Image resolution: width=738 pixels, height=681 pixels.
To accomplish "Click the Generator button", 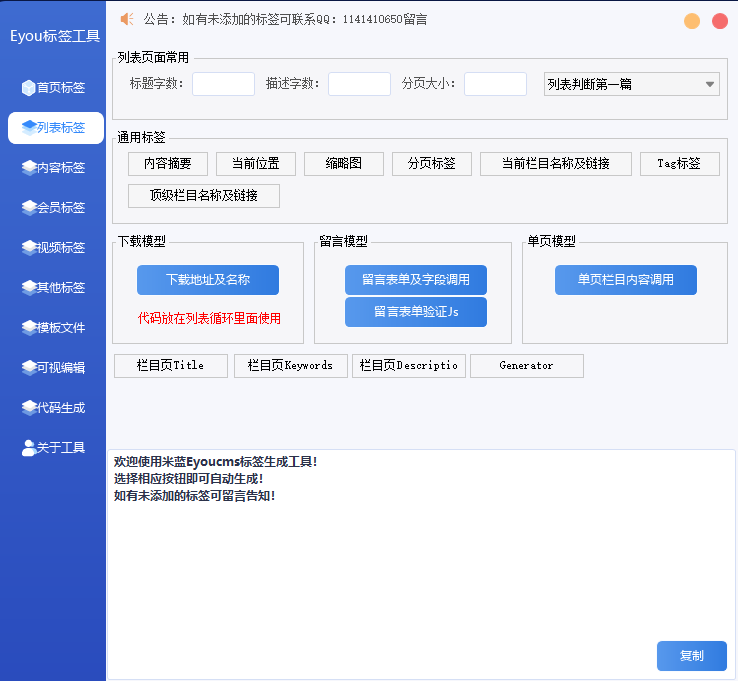I will pos(527,366).
